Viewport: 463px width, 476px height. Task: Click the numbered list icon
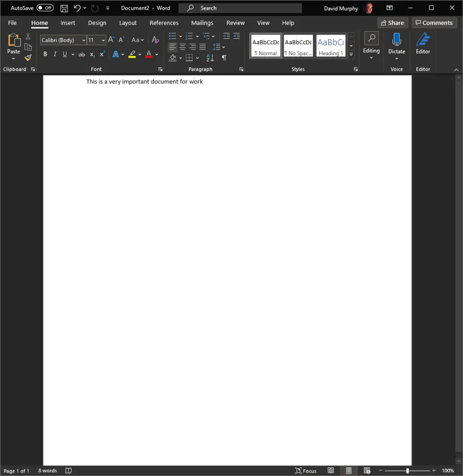(x=189, y=36)
